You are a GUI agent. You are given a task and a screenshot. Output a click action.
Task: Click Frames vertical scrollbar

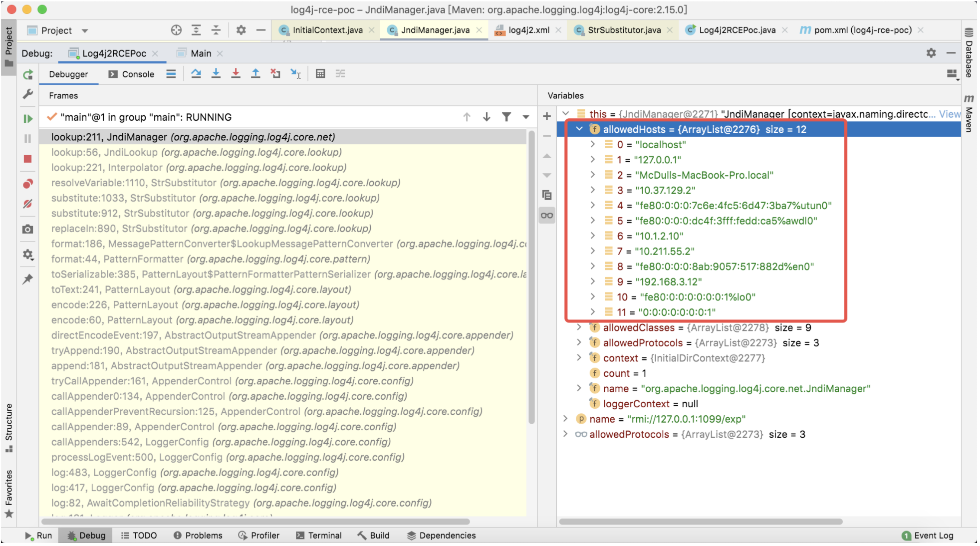point(531,277)
